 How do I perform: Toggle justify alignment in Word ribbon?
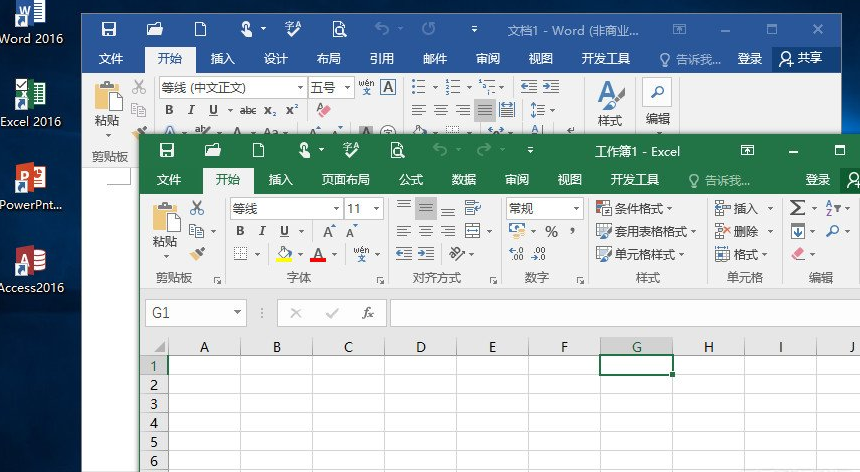click(485, 111)
